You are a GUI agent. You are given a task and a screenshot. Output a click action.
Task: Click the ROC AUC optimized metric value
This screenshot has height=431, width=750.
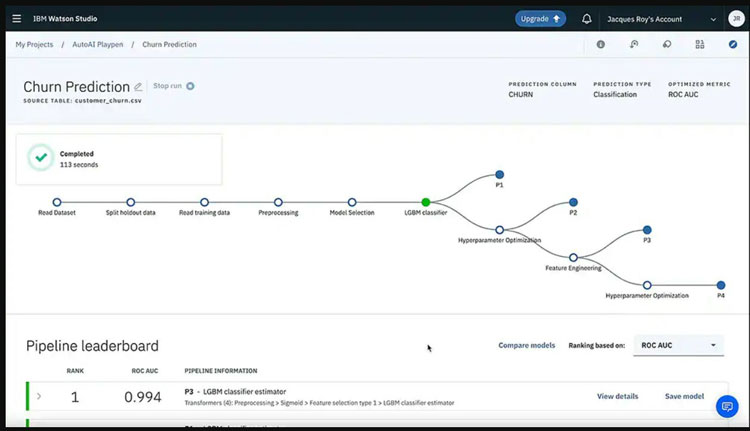[683, 95]
